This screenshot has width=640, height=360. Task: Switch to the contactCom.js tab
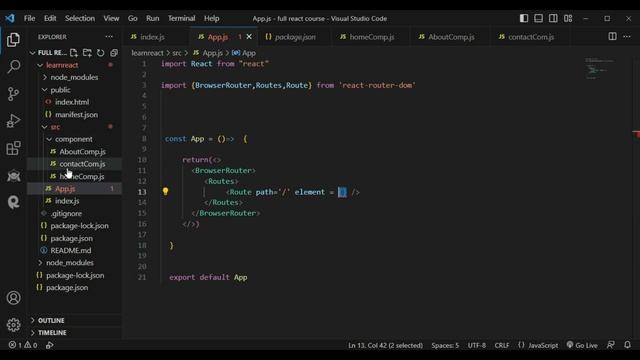click(531, 37)
